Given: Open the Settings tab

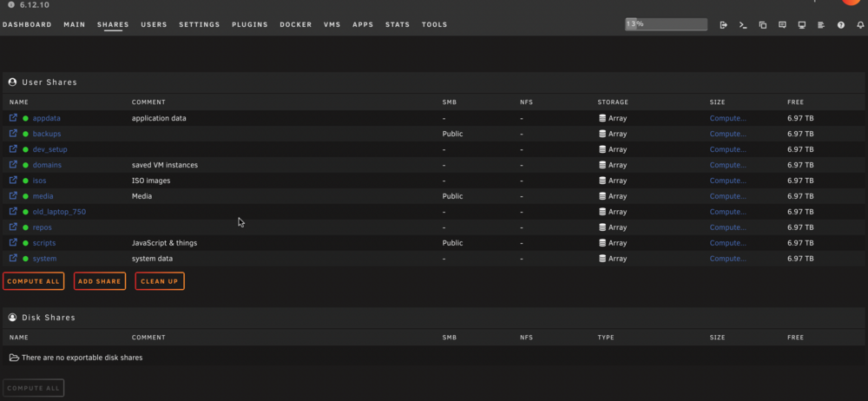Looking at the screenshot, I should [x=200, y=25].
